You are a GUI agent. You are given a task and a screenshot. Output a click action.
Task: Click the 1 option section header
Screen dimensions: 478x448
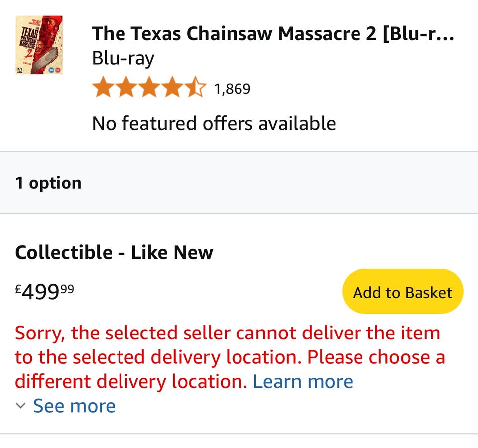pyautogui.click(x=48, y=183)
